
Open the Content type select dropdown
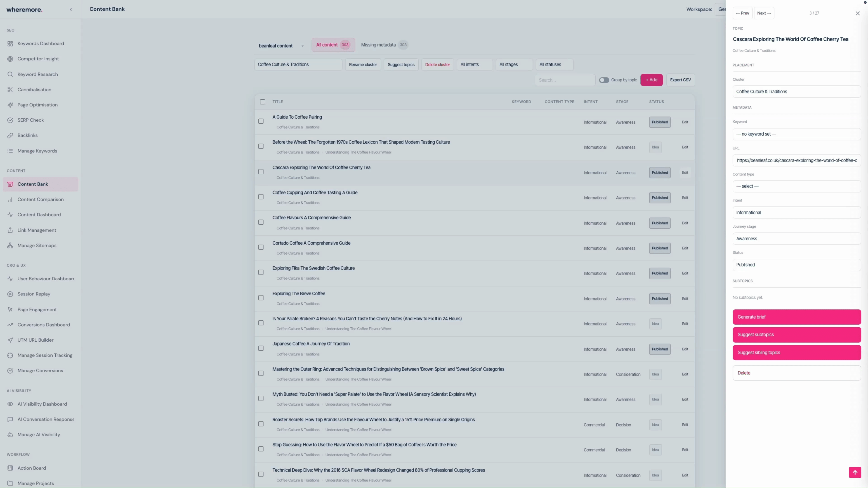coord(797,186)
